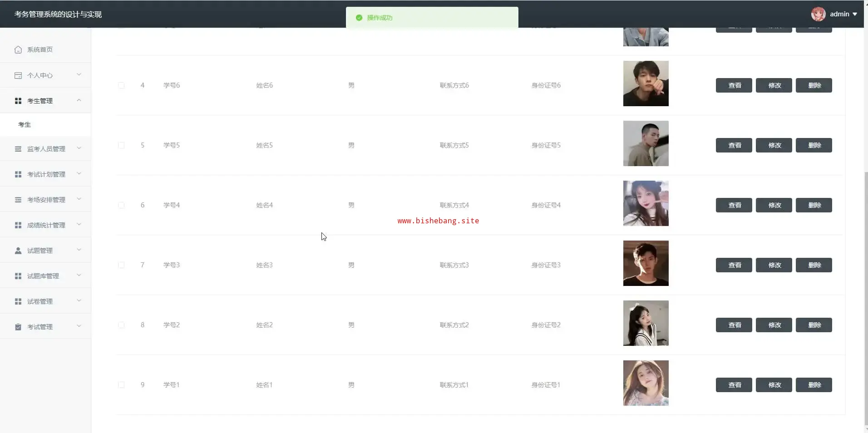The image size is (868, 433).
Task: Expand 试题管理 with its chevron
Action: pyautogui.click(x=79, y=250)
